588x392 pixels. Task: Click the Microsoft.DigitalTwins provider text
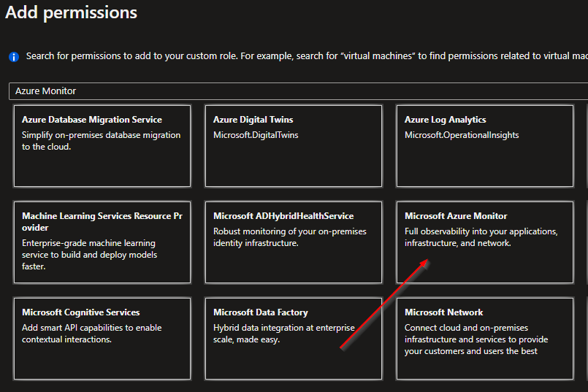(x=256, y=135)
